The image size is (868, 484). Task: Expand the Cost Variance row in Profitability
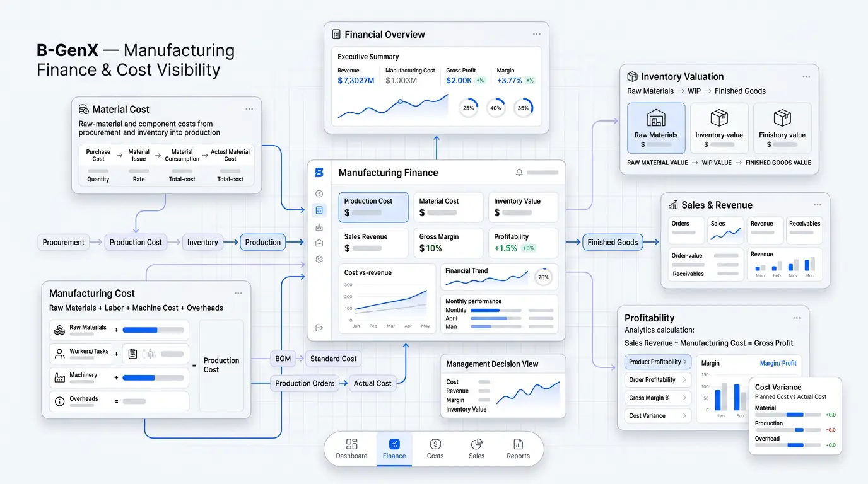[x=658, y=415]
